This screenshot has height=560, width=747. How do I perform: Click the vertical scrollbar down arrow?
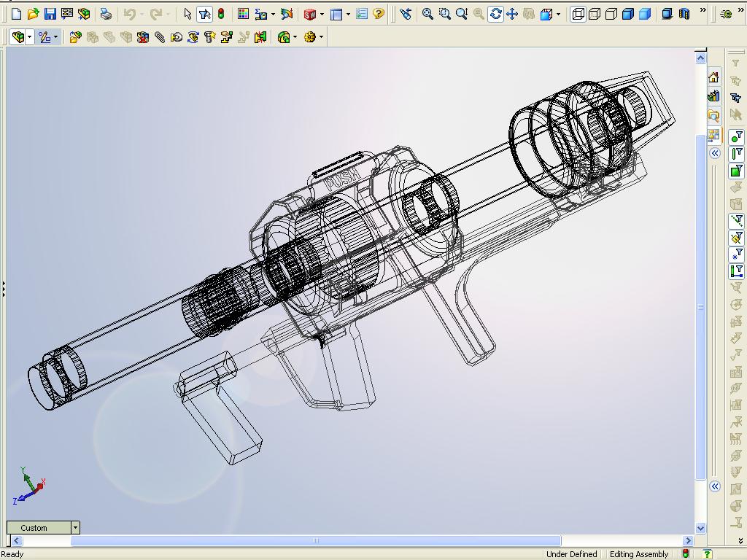700,528
